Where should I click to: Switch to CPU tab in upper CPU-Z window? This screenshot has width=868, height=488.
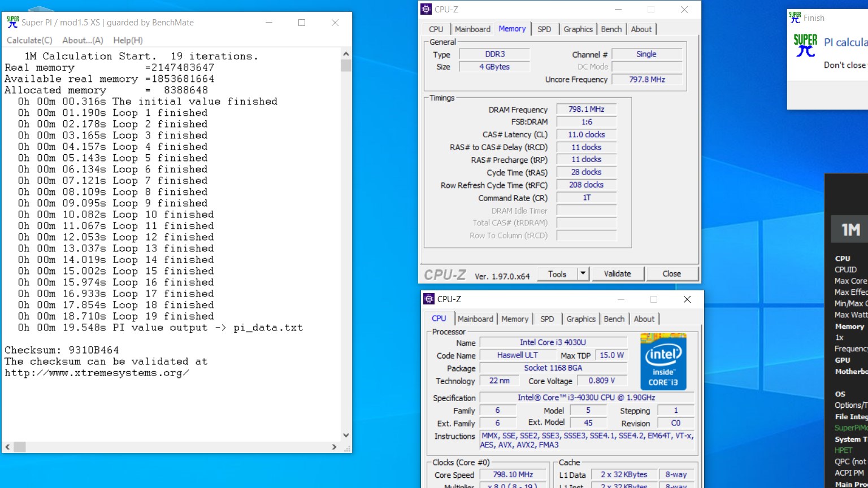click(x=436, y=29)
